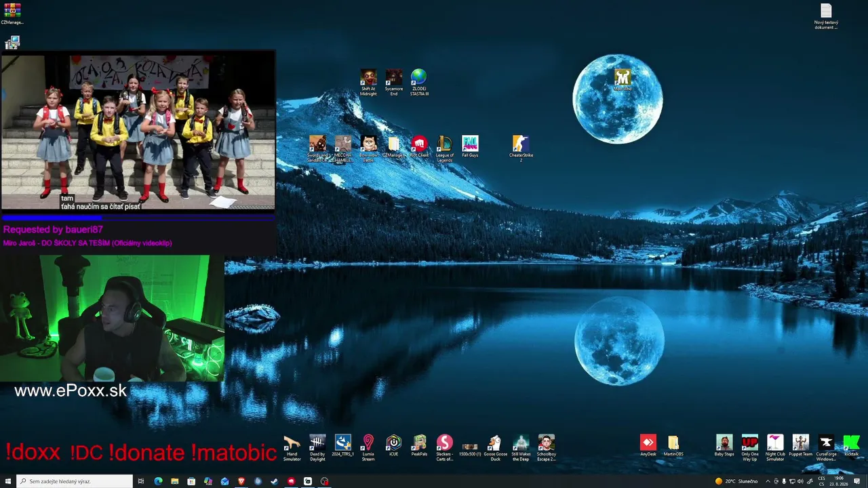Open the 20°C Slunečno weather widget
868x488 pixels.
pos(736,481)
